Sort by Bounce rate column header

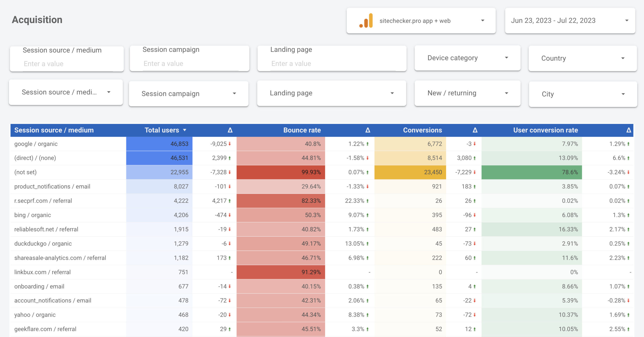point(302,130)
